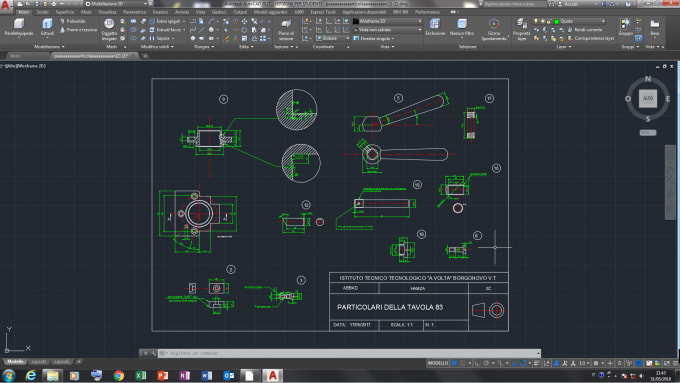Click the Windows Start button
The image size is (680, 383).
tap(9, 375)
